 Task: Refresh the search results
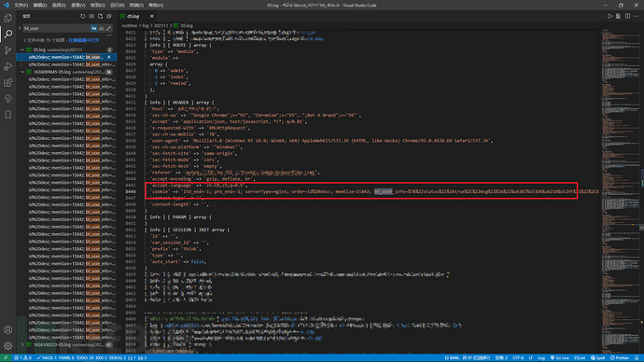82,16
